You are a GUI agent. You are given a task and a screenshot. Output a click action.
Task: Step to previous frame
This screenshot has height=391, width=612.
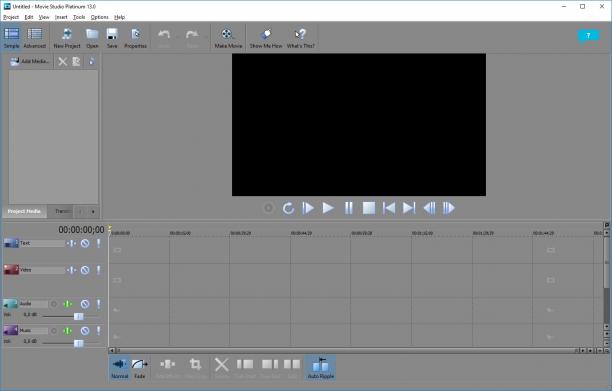click(x=429, y=208)
